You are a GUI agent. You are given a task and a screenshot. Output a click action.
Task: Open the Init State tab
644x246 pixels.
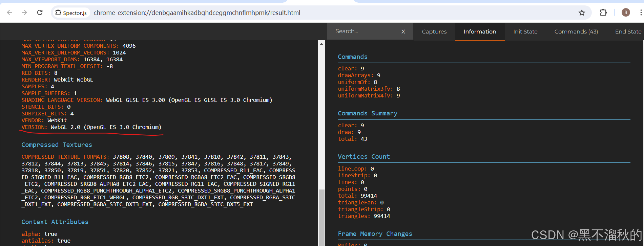coord(525,31)
